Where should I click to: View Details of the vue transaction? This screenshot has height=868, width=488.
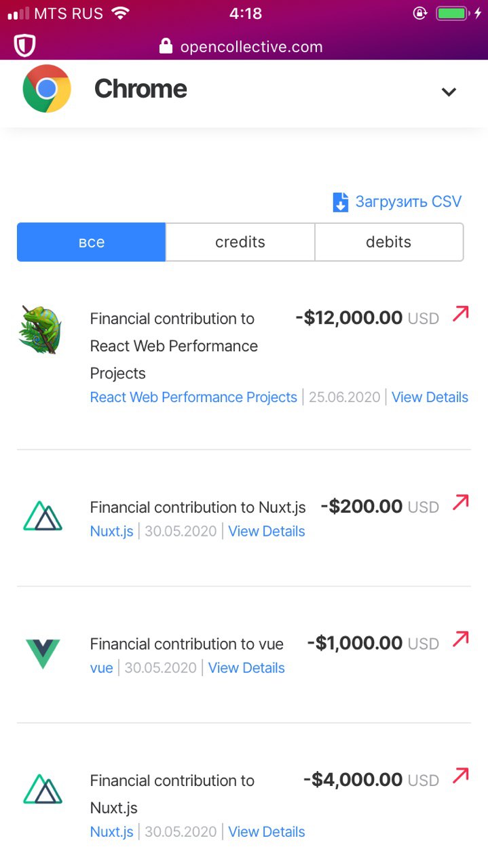pos(246,668)
